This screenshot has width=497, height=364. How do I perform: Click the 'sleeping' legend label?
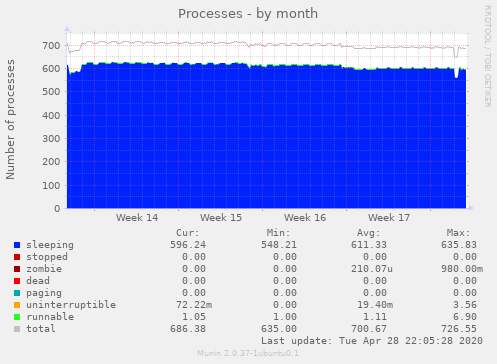[50, 245]
